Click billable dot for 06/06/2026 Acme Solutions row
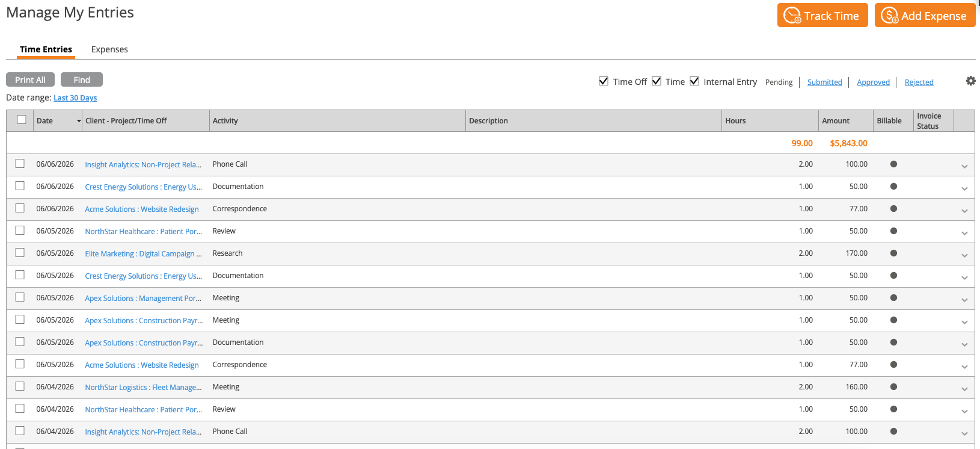 [x=893, y=209]
